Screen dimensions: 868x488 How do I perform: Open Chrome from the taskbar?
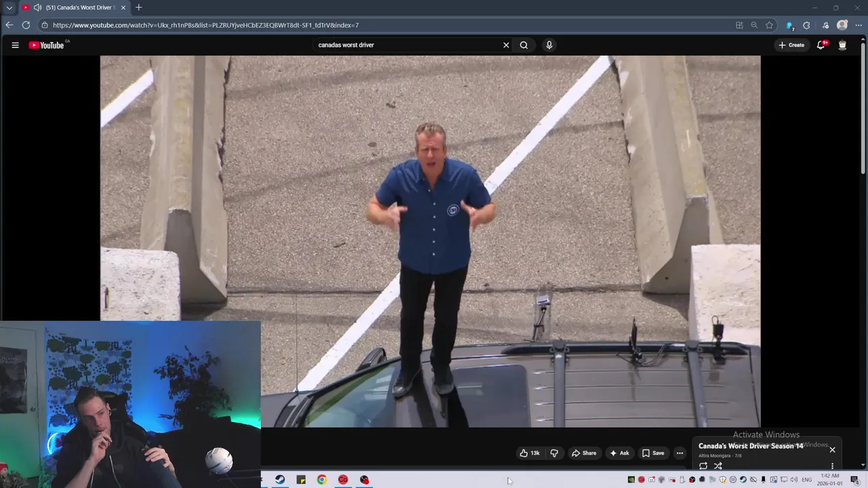point(322,480)
